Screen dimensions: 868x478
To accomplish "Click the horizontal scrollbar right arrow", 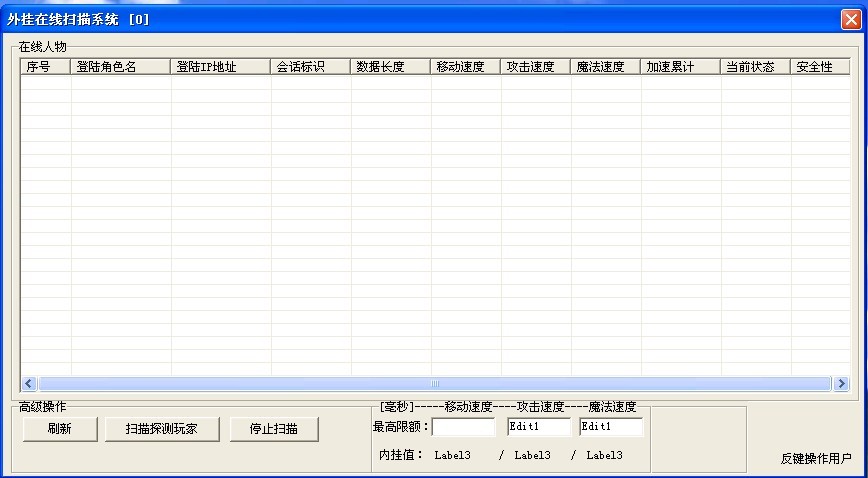I will coord(841,384).
